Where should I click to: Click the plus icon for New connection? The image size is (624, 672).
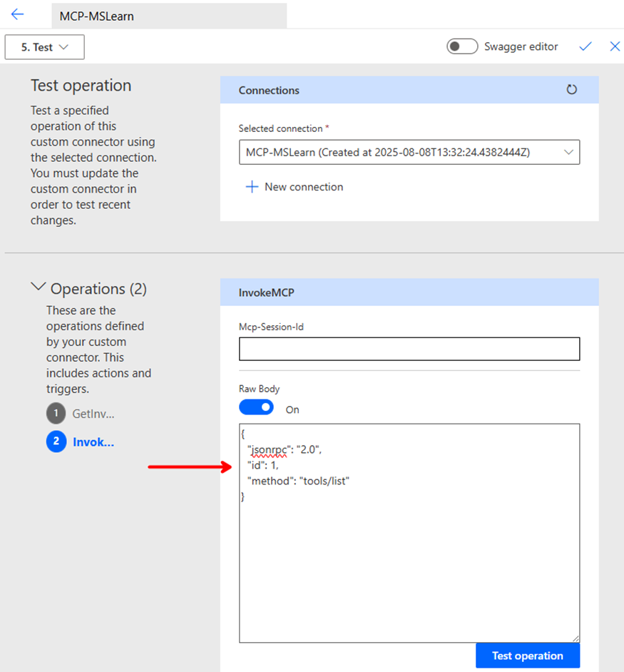coord(252,187)
